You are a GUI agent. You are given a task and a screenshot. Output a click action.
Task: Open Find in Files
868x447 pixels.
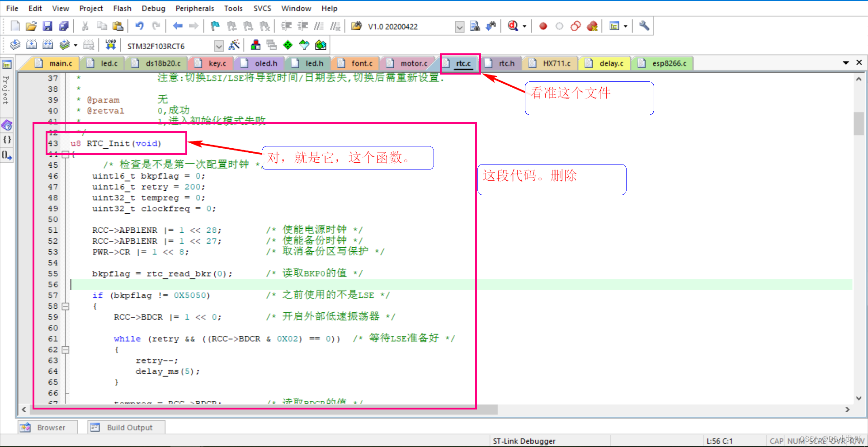(357, 26)
